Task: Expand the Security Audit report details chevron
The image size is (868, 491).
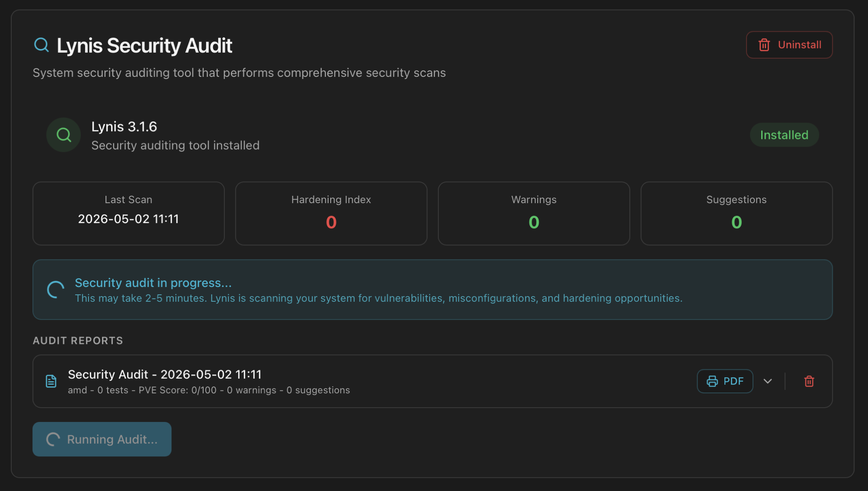Action: 768,381
